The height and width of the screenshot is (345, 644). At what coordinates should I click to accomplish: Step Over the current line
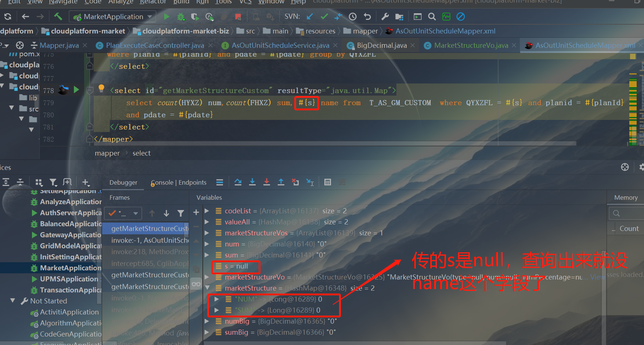pos(238,182)
